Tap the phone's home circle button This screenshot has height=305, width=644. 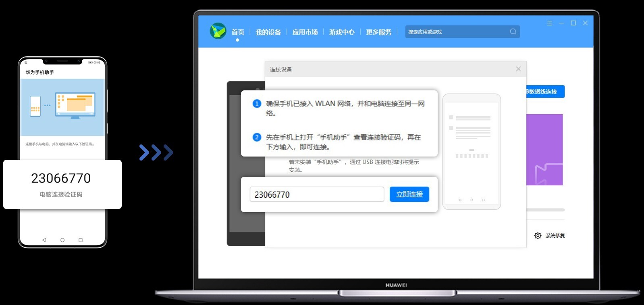(62, 240)
